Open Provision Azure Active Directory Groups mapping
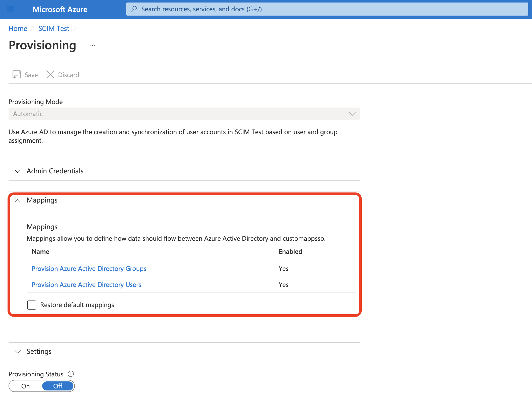The width and height of the screenshot is (532, 398). [89, 269]
